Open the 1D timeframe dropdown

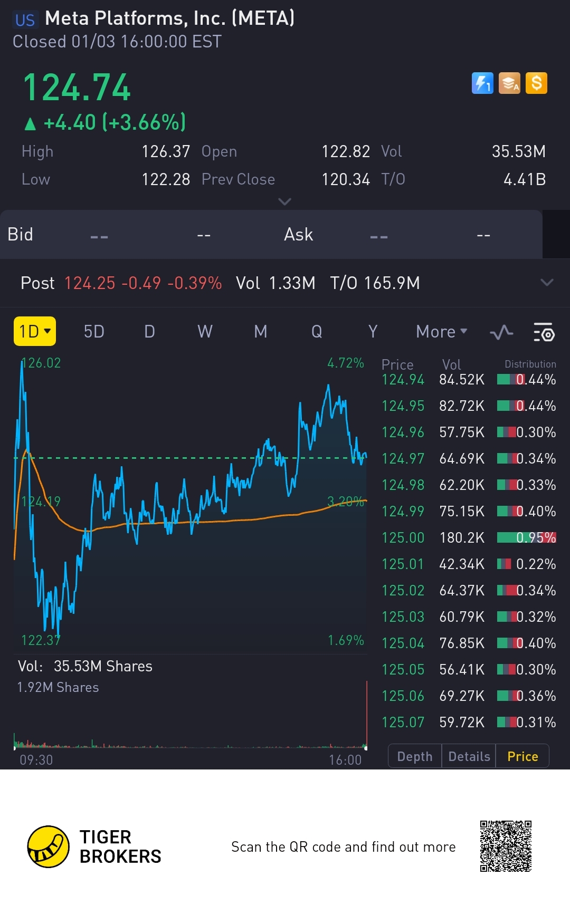pyautogui.click(x=35, y=331)
